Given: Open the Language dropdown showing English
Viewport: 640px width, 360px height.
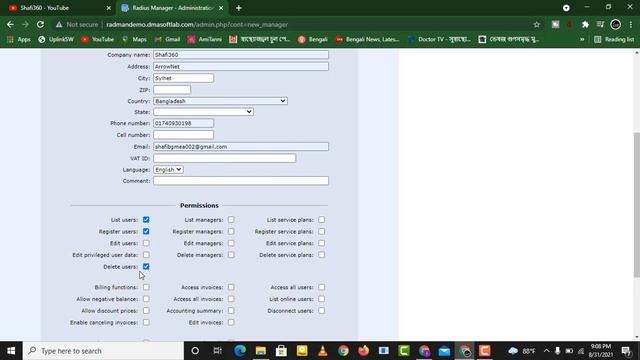Looking at the screenshot, I should [168, 169].
